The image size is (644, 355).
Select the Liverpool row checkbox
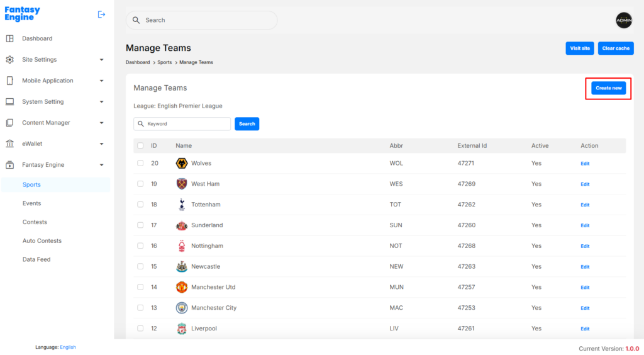140,329
